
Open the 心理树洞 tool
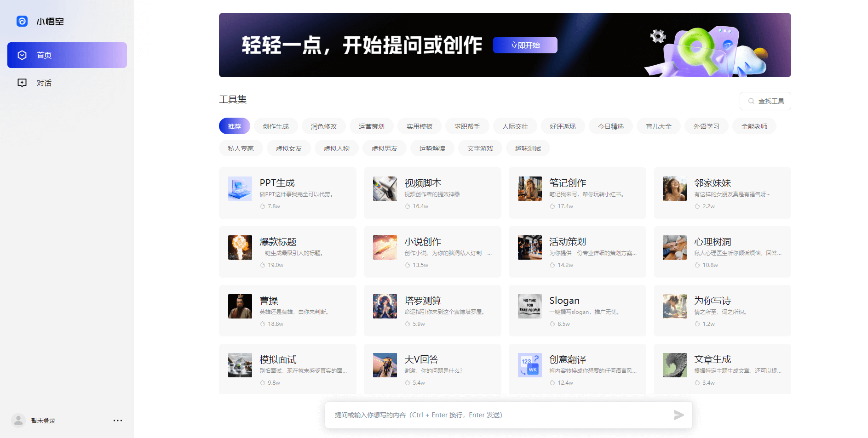(722, 252)
